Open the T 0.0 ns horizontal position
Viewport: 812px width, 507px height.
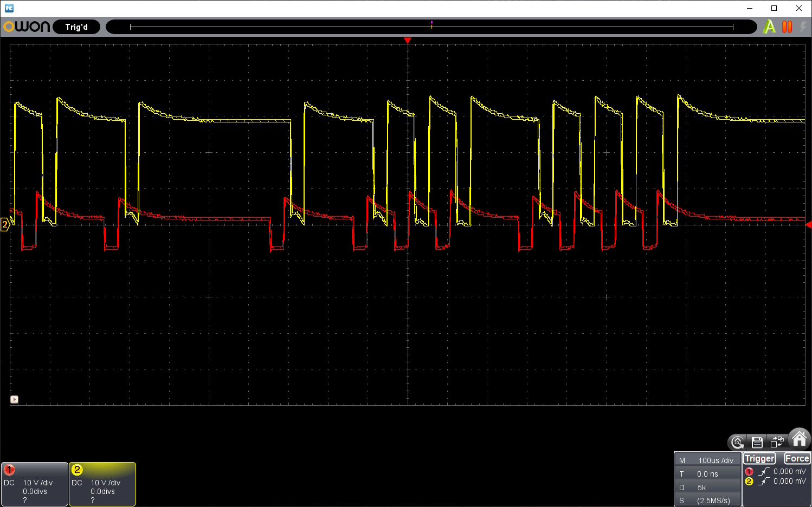pos(708,474)
